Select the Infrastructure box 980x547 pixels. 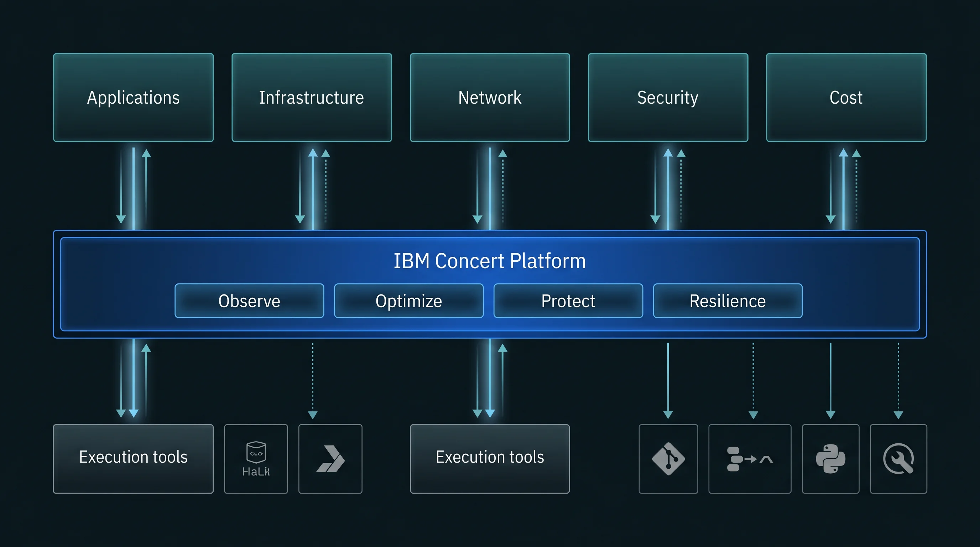[312, 97]
